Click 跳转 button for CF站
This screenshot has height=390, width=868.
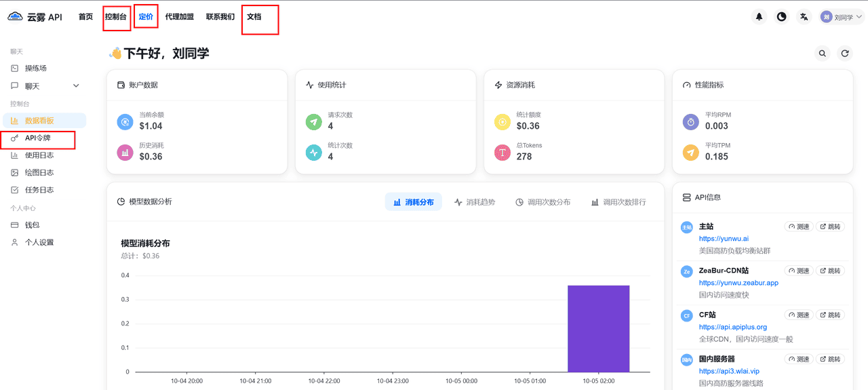click(830, 315)
